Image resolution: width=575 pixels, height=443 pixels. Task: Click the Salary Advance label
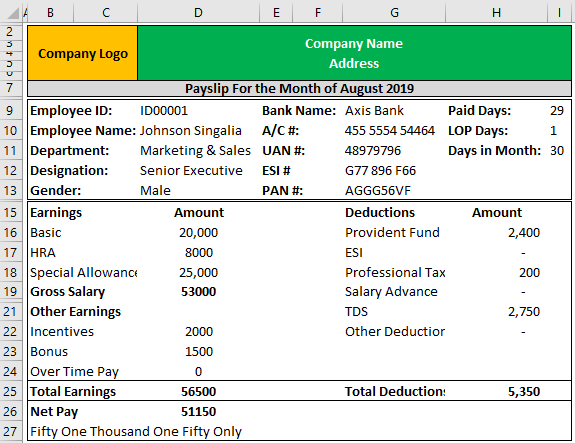coord(391,292)
